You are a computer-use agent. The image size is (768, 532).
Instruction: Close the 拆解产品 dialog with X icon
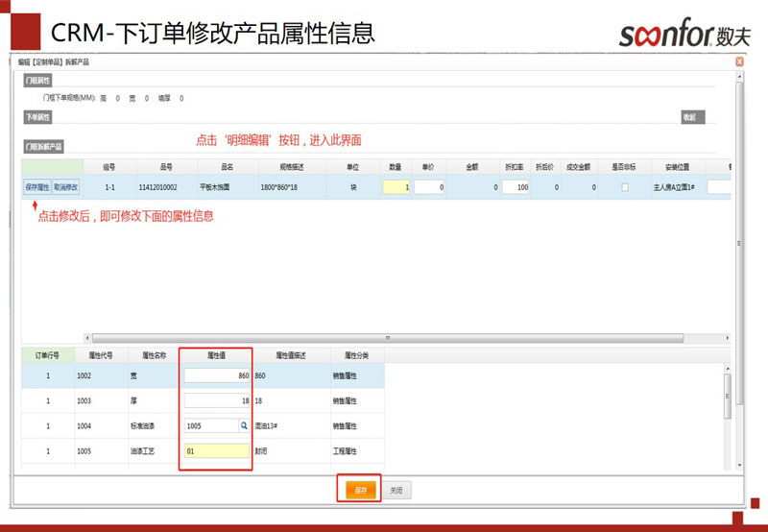coord(739,61)
